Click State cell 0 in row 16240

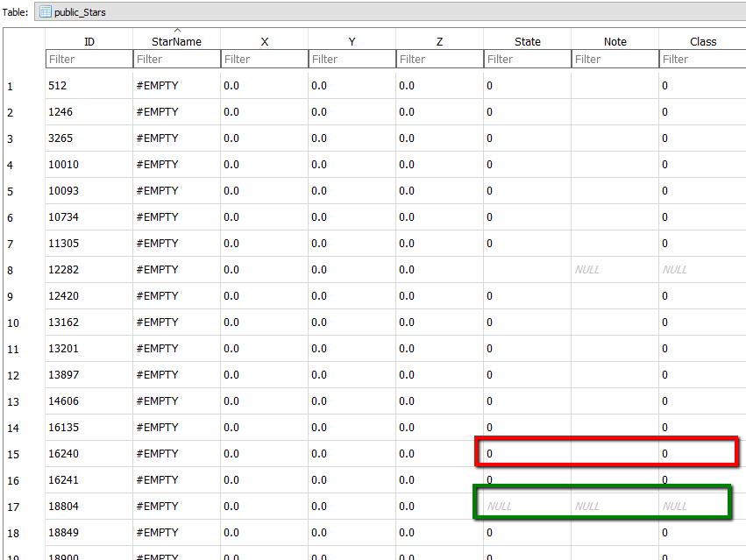(527, 454)
